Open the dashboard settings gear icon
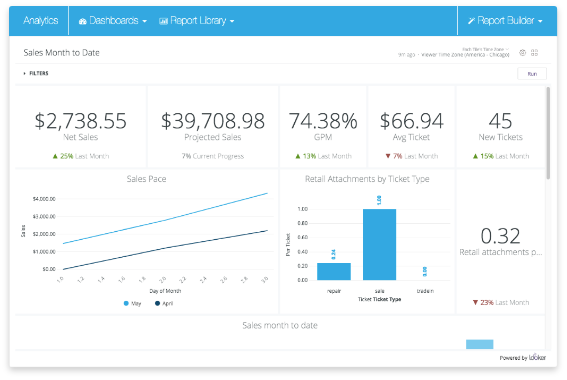 click(x=523, y=53)
